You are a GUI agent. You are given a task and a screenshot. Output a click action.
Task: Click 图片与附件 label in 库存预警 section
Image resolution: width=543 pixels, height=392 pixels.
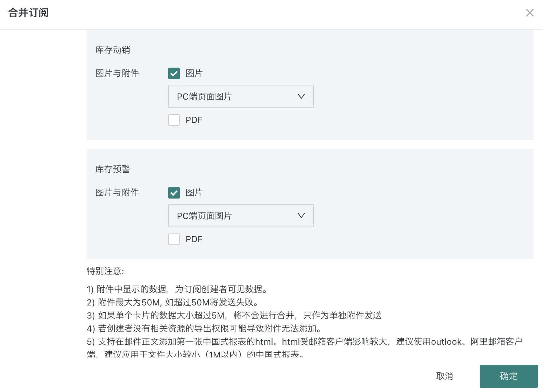117,193
